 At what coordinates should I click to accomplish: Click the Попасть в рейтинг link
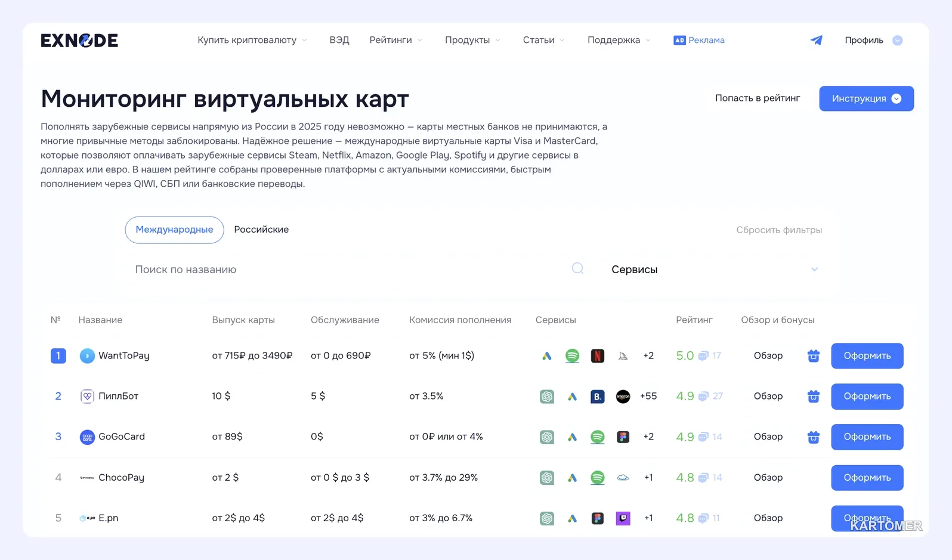(x=758, y=98)
